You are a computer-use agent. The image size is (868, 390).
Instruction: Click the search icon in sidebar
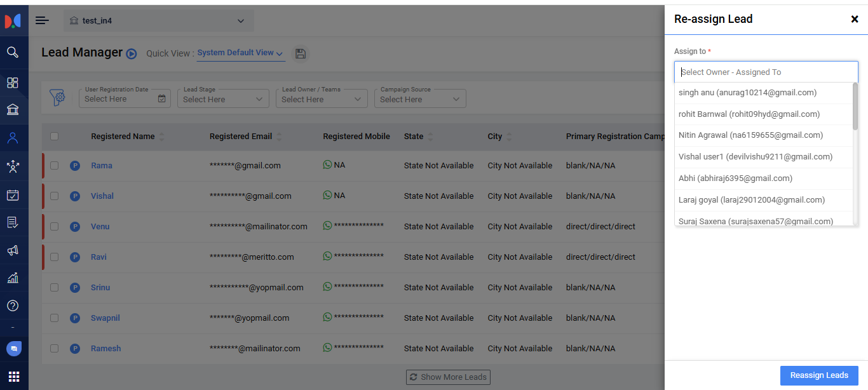(x=13, y=52)
